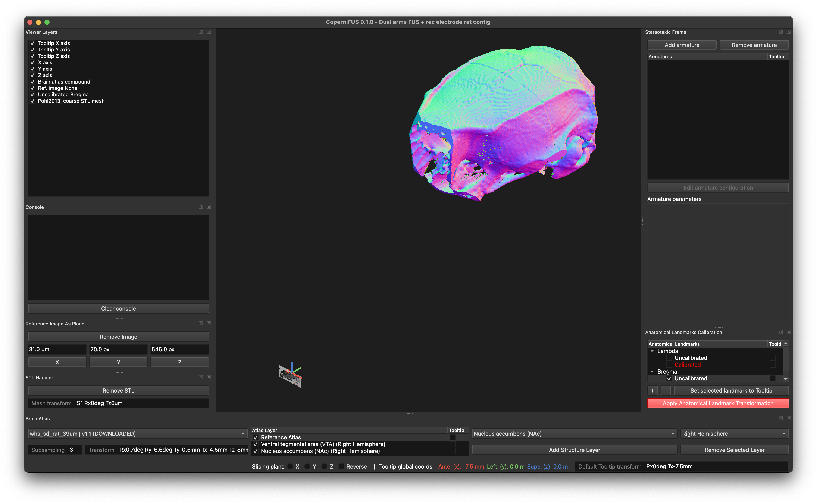Click Remove Image button
Viewport: 817px width, 504px height.
(118, 337)
